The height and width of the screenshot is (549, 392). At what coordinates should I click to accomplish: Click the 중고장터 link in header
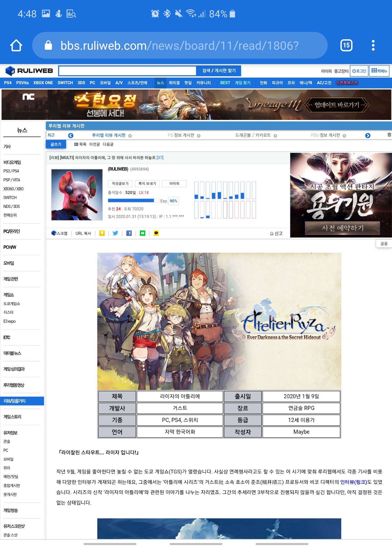pyautogui.click(x=341, y=71)
